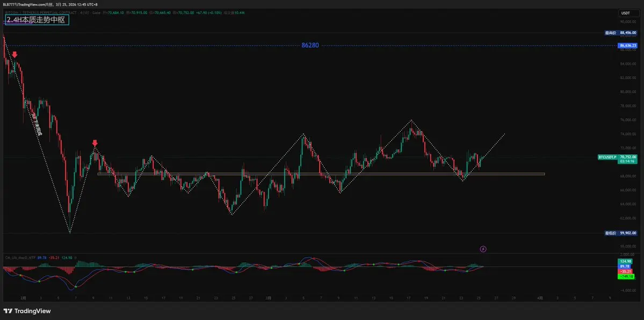Click the CM_Ult_MacD_MTF indicator legend
Image resolution: width=644 pixels, height=320 pixels.
[x=20, y=258]
